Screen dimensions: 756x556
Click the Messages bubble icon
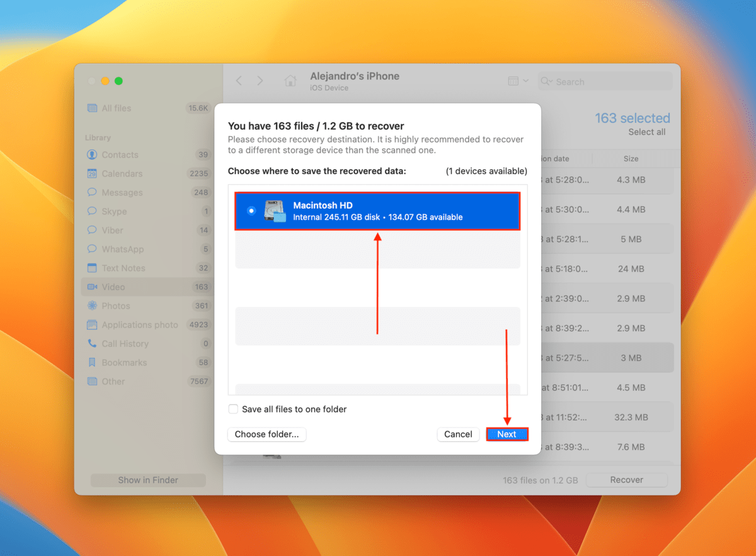92,192
